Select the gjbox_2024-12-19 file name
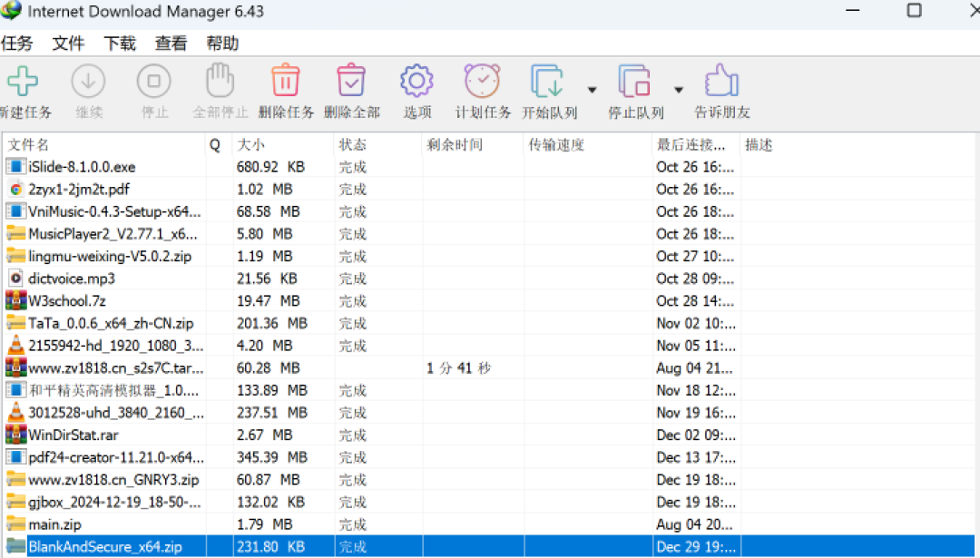Image resolution: width=980 pixels, height=558 pixels. 114,502
